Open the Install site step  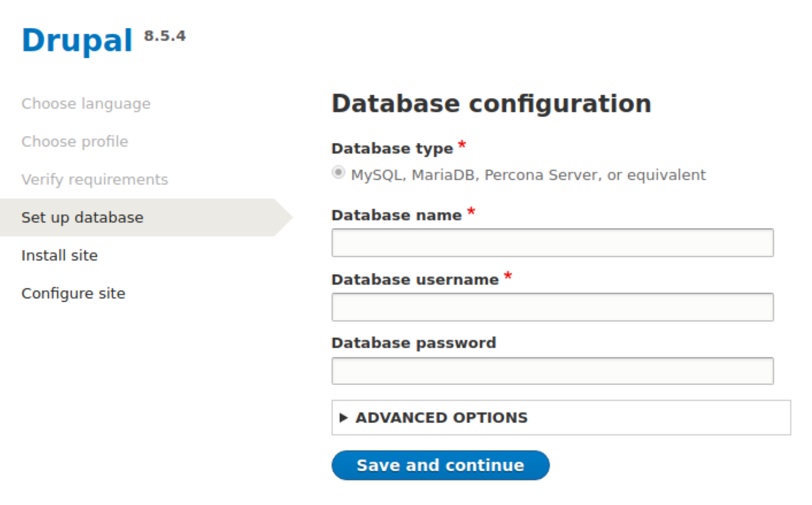point(59,255)
